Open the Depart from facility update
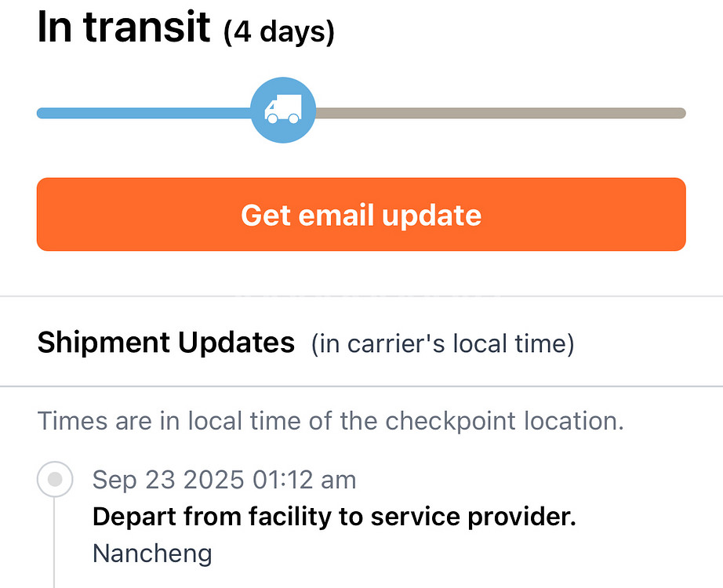 [334, 517]
